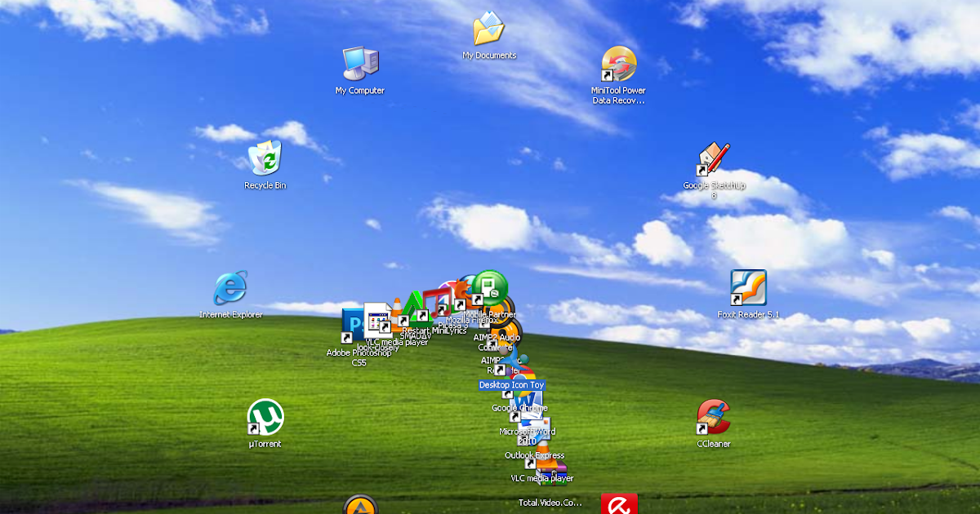The height and width of the screenshot is (514, 980).
Task: Open the My Documents folder icon
Action: pos(488,29)
